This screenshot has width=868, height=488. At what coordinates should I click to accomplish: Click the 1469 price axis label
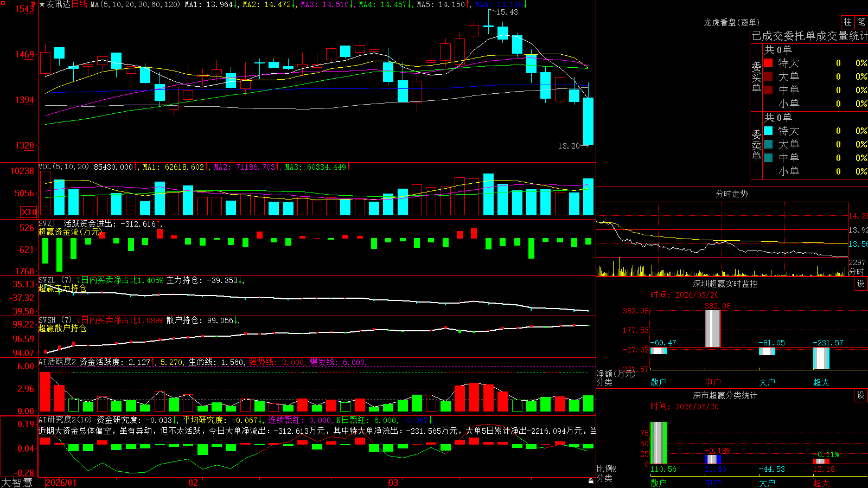[x=24, y=54]
